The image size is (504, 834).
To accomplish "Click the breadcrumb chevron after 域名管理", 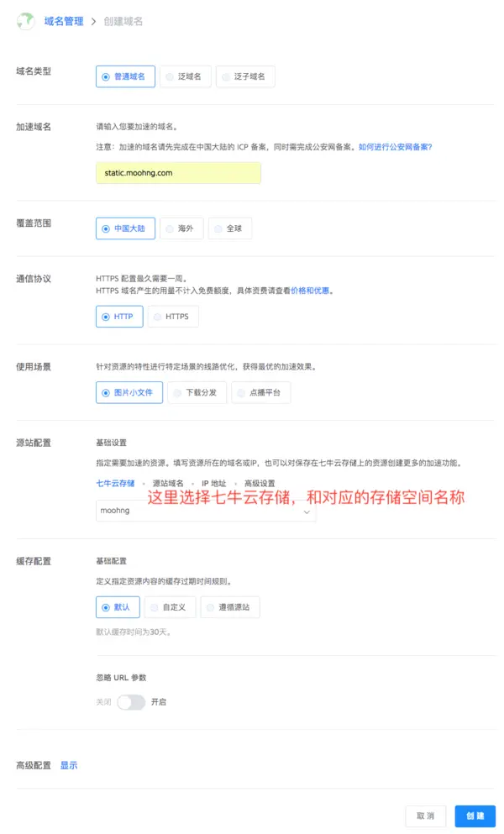I will [x=94, y=21].
